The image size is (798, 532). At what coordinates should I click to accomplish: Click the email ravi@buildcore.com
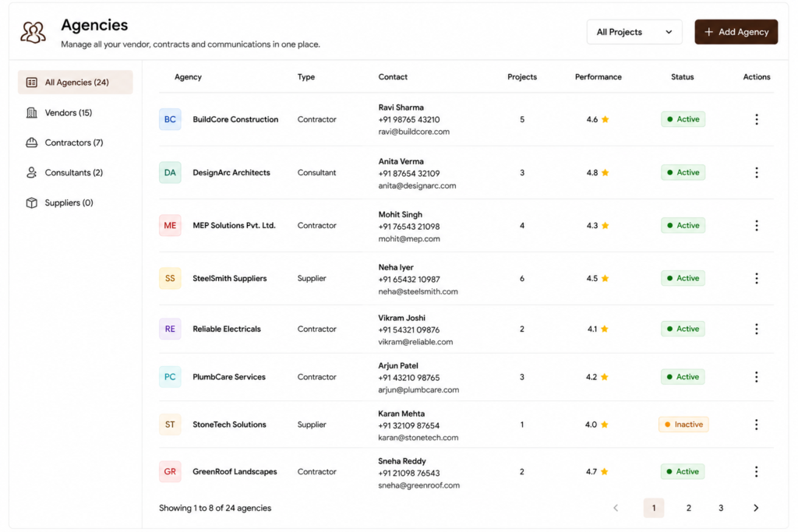tap(414, 132)
